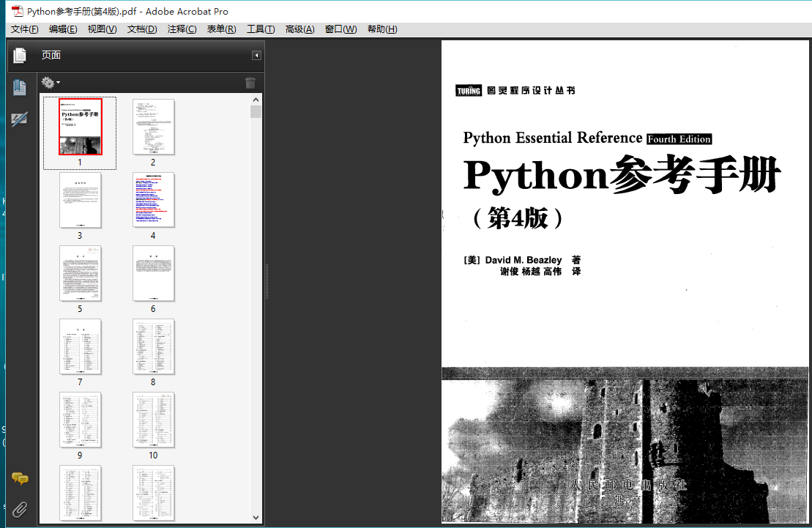Click the delete pages trash icon
The width and height of the screenshot is (812, 528).
tap(250, 83)
